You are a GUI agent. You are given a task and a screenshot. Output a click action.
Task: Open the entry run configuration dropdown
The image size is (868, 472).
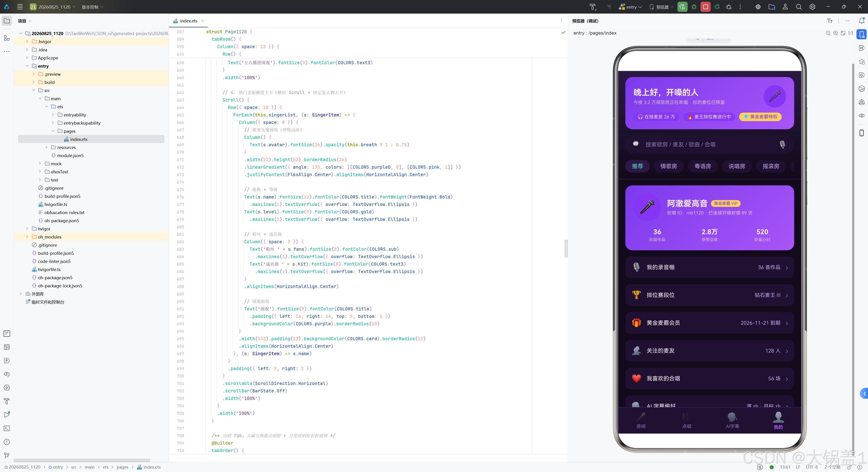pos(630,7)
